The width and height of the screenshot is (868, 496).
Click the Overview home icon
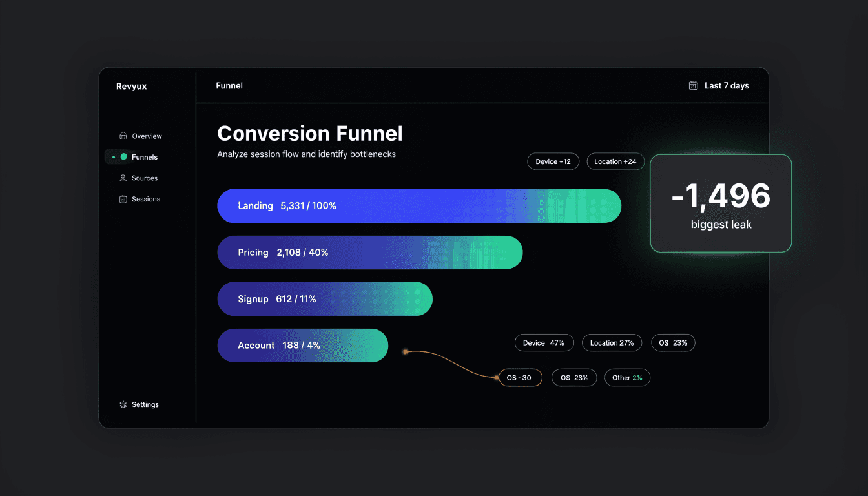(x=123, y=136)
